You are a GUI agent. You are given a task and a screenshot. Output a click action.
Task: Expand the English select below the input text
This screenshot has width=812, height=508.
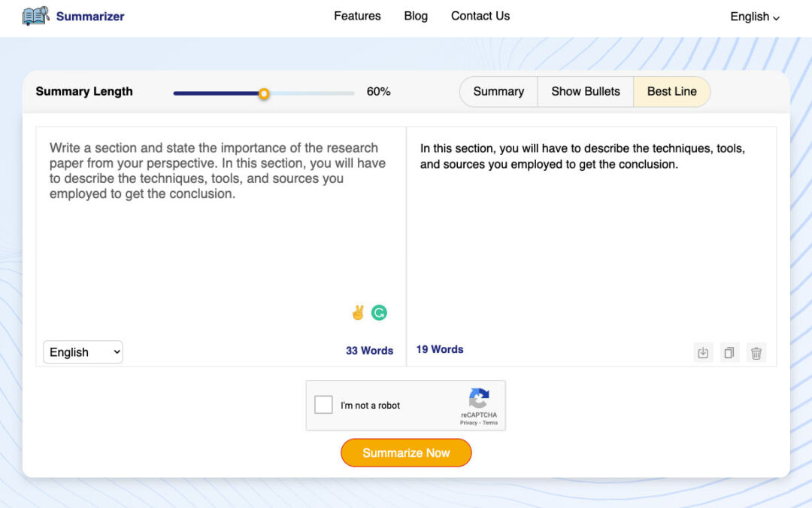click(83, 352)
